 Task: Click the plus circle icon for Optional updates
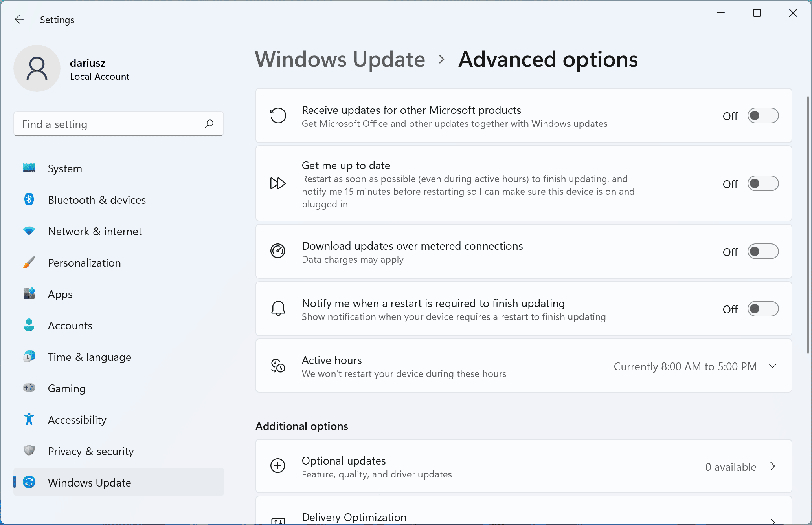point(278,466)
